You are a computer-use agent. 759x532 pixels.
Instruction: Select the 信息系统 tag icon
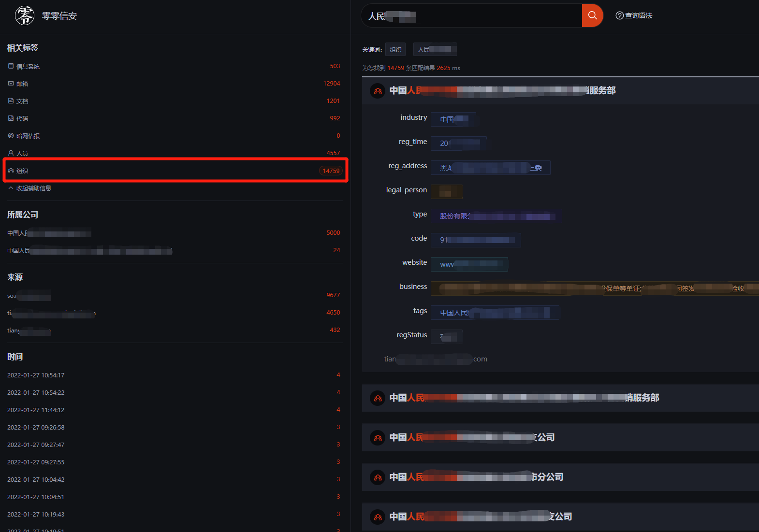[11, 66]
